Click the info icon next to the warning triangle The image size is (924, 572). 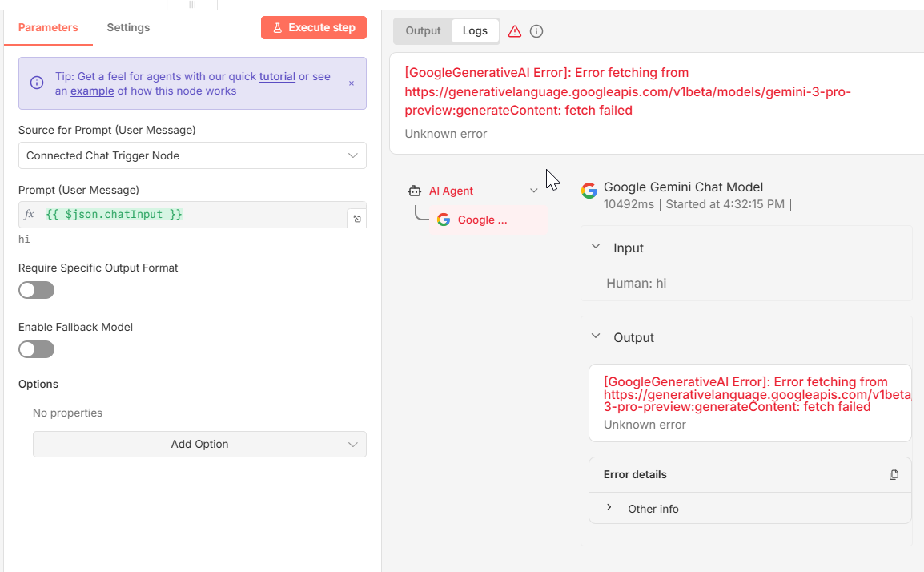[x=536, y=31]
